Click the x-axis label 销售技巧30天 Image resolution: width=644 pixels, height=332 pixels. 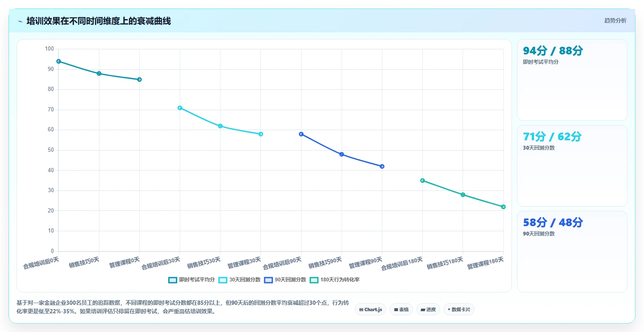pyautogui.click(x=204, y=263)
